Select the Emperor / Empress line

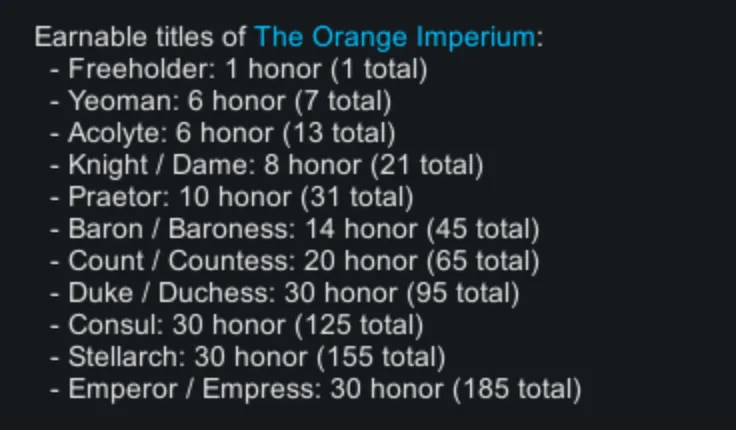pos(324,389)
